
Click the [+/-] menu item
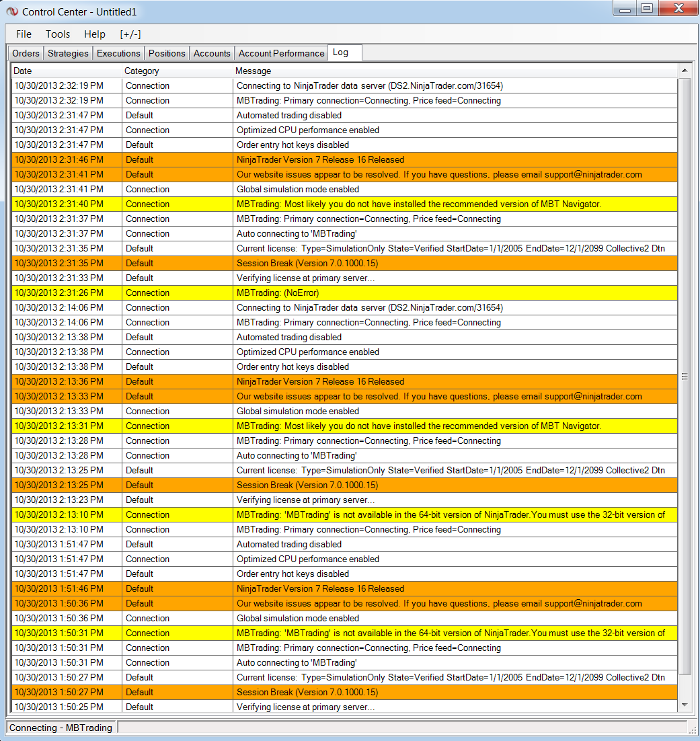click(x=130, y=34)
